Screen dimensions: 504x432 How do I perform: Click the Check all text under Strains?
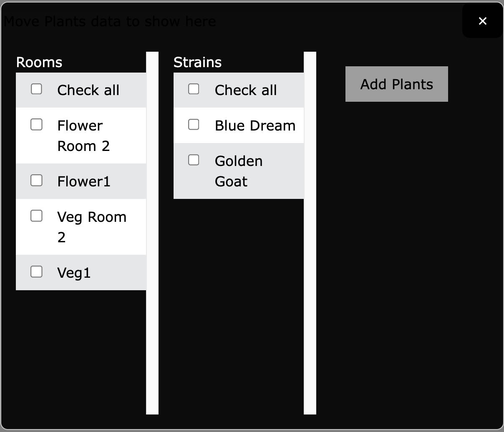pyautogui.click(x=246, y=90)
